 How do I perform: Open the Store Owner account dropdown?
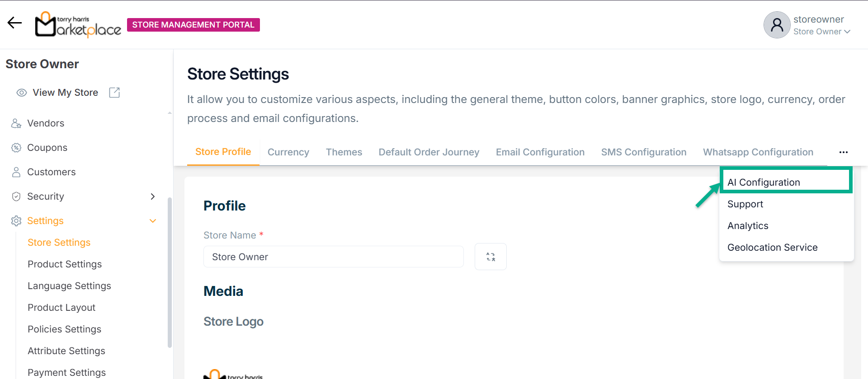click(x=822, y=32)
